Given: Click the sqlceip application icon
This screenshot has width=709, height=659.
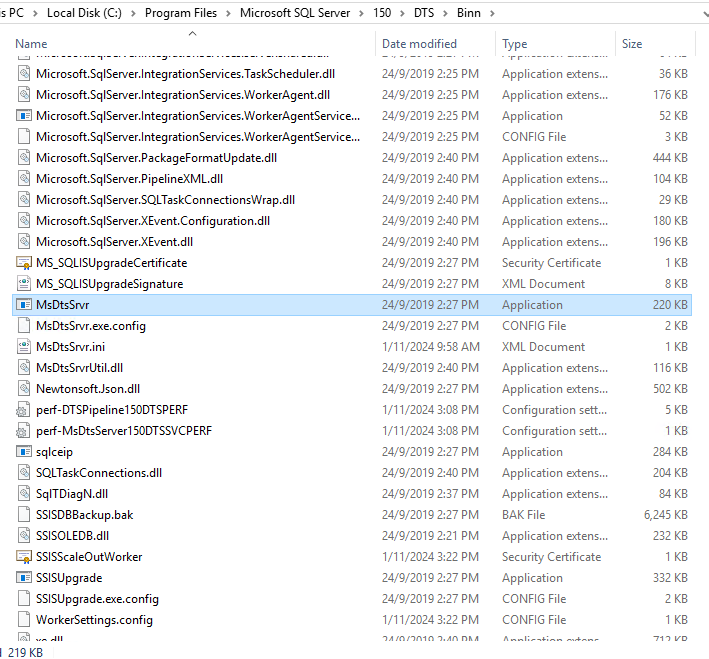Looking at the screenshot, I should 24,452.
